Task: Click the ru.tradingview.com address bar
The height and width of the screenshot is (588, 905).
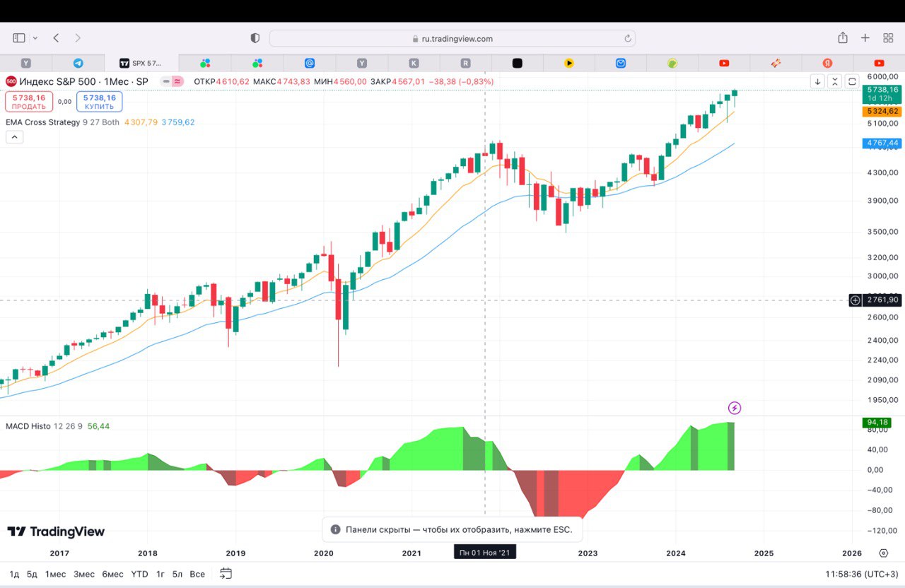Action: click(452, 38)
